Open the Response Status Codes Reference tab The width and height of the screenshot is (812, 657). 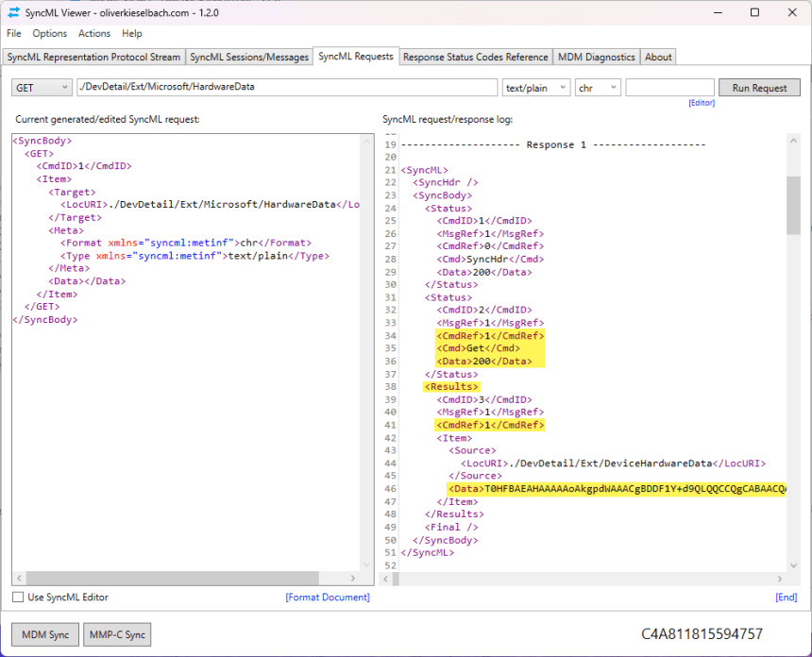pos(476,57)
